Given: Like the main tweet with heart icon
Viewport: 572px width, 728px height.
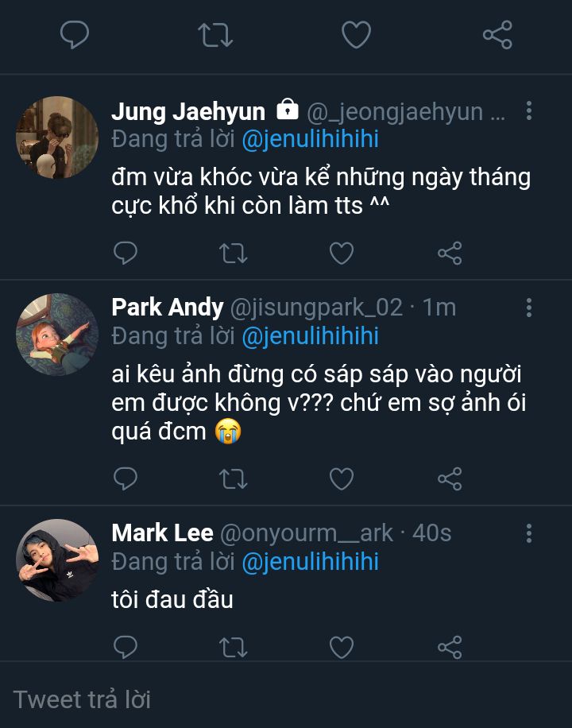Looking at the screenshot, I should [356, 35].
